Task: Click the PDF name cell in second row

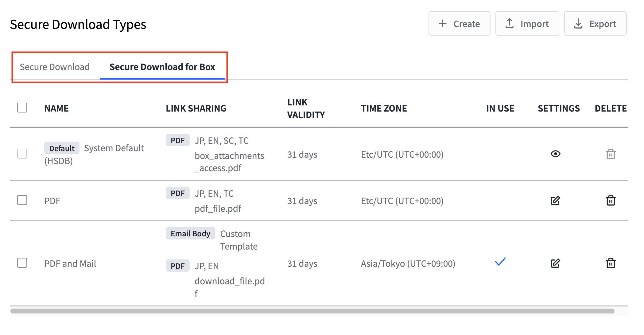Action: pyautogui.click(x=52, y=201)
